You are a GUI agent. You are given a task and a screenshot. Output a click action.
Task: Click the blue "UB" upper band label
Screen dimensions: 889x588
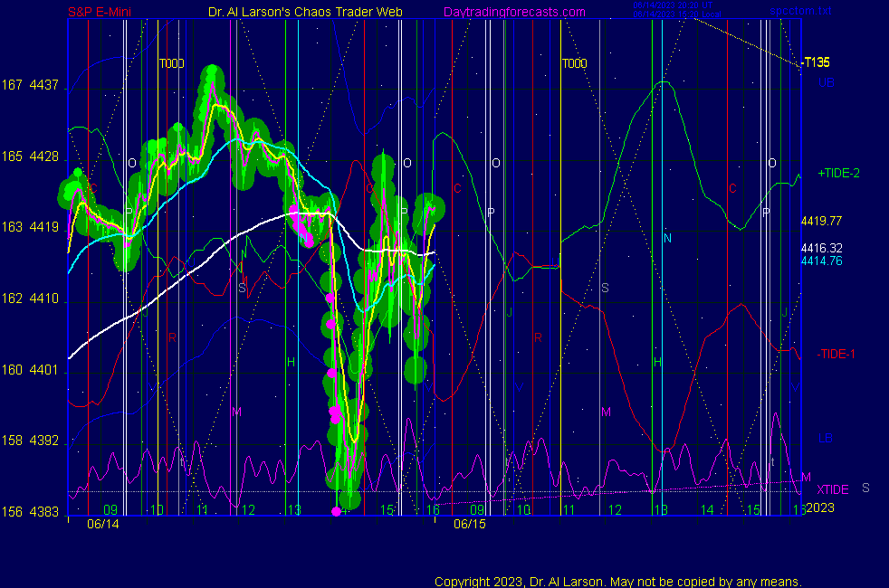tap(826, 82)
